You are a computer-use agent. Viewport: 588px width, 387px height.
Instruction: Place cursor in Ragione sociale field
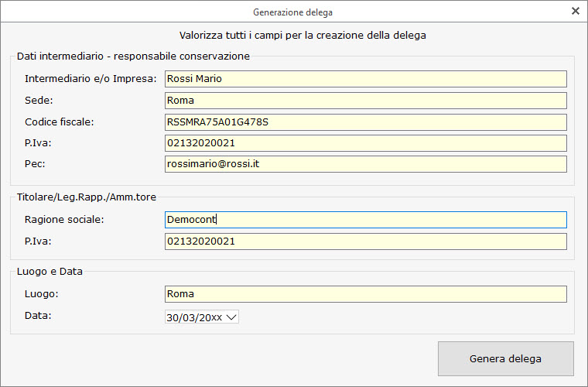pyautogui.click(x=366, y=220)
